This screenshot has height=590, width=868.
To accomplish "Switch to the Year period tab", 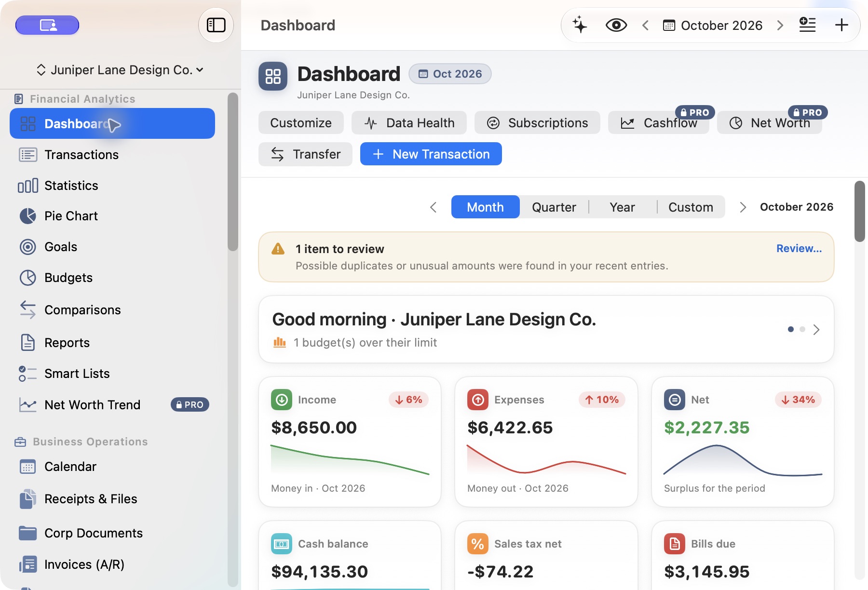I will pyautogui.click(x=623, y=207).
